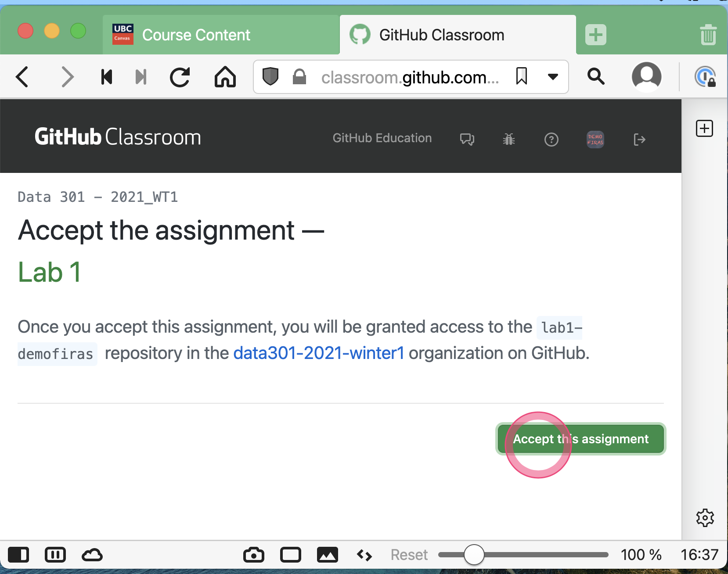
Task: Open page actions code icon
Action: (x=364, y=555)
